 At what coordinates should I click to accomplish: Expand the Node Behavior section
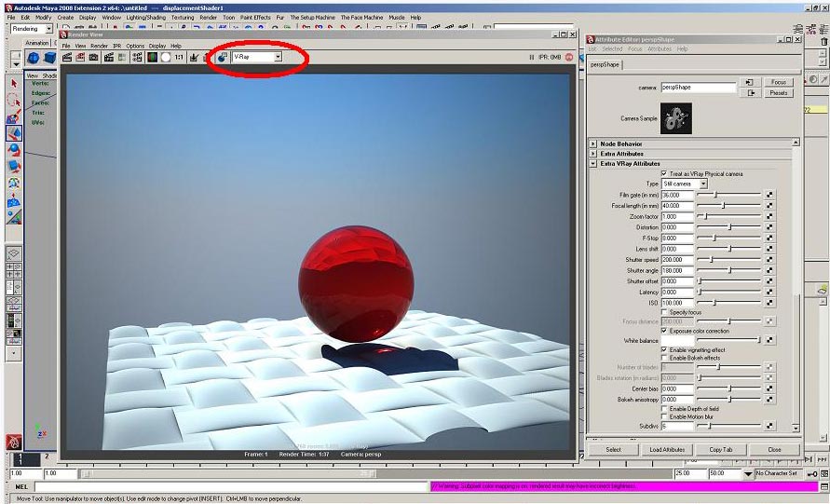pyautogui.click(x=593, y=143)
